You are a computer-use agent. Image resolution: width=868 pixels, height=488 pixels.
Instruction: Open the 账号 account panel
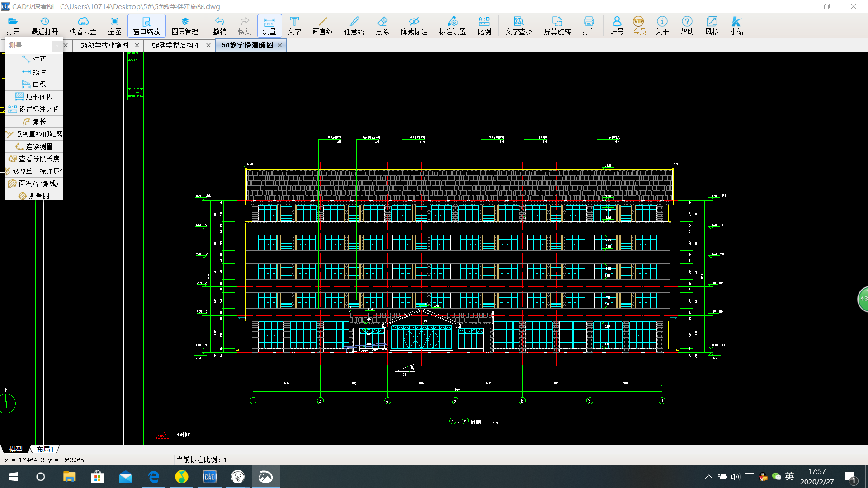pos(617,26)
